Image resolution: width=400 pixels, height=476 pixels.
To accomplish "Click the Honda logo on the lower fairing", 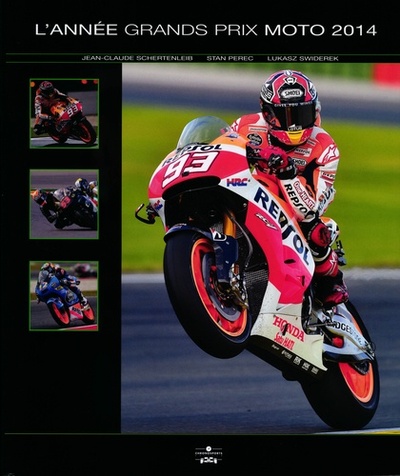I will pos(289,329).
